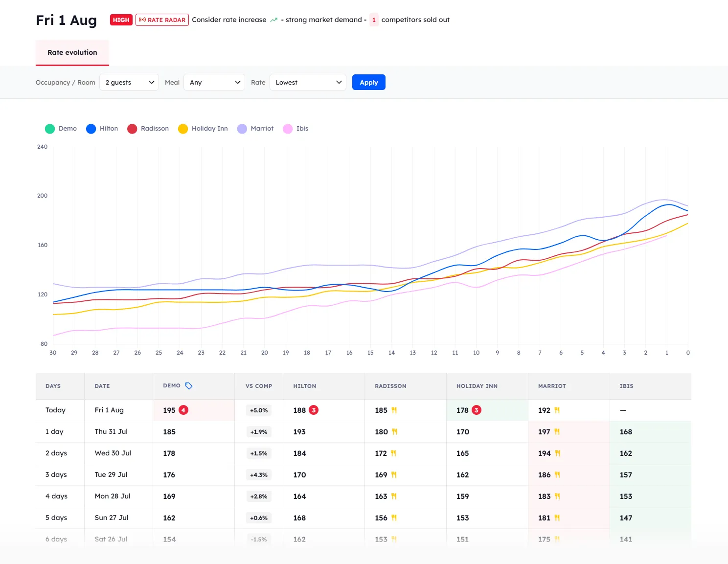Screen dimensions: 728x564
Task: Click the "1" competitors sold out badge
Action: (x=374, y=20)
